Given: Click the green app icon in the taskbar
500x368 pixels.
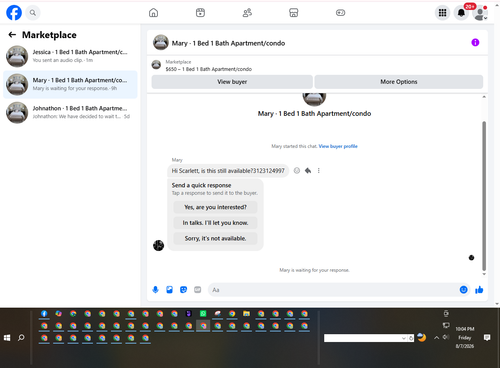Looking at the screenshot, I should pyautogui.click(x=203, y=314).
